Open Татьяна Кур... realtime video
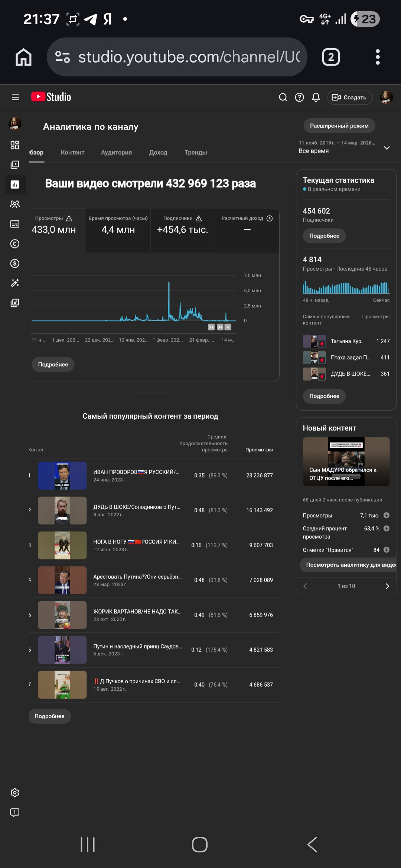The image size is (401, 868). [x=346, y=341]
